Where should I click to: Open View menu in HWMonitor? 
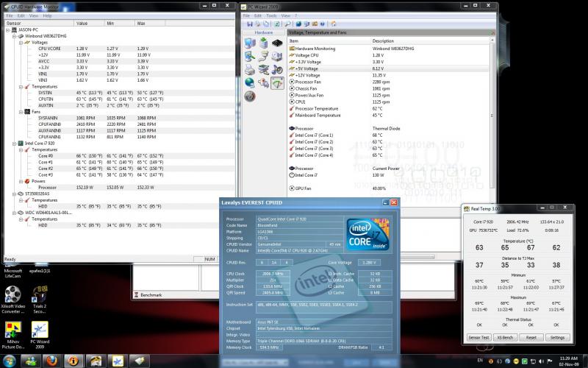[x=34, y=15]
